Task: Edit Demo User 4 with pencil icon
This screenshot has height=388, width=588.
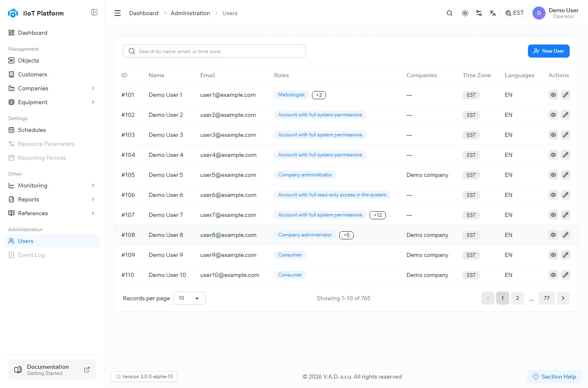Action: pos(566,155)
